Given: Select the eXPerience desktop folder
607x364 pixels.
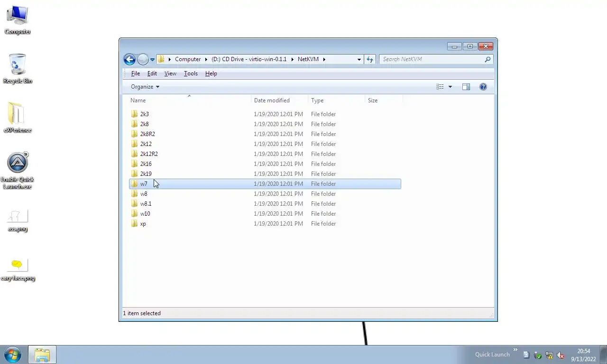Looking at the screenshot, I should pos(18,118).
